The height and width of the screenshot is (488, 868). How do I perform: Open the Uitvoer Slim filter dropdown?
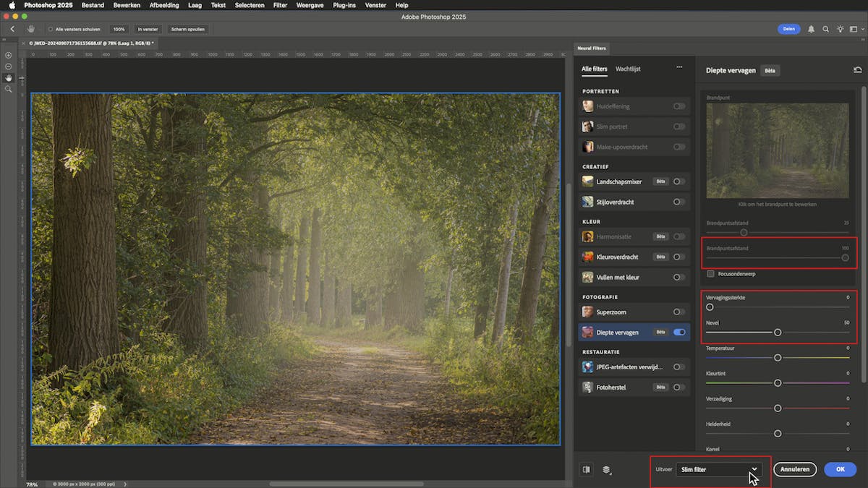click(719, 469)
